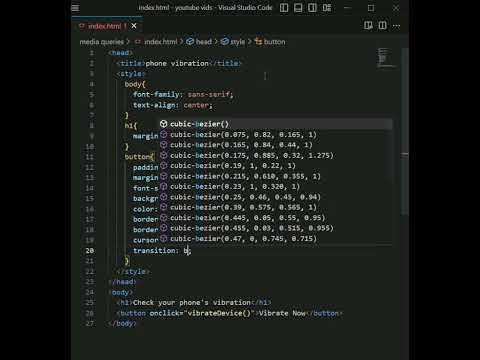Click 'text-align' property text
The width and height of the screenshot is (480, 360).
[x=154, y=105]
